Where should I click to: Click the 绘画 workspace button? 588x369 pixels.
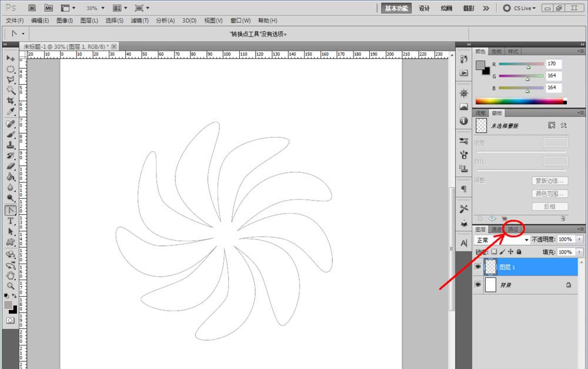click(x=446, y=8)
